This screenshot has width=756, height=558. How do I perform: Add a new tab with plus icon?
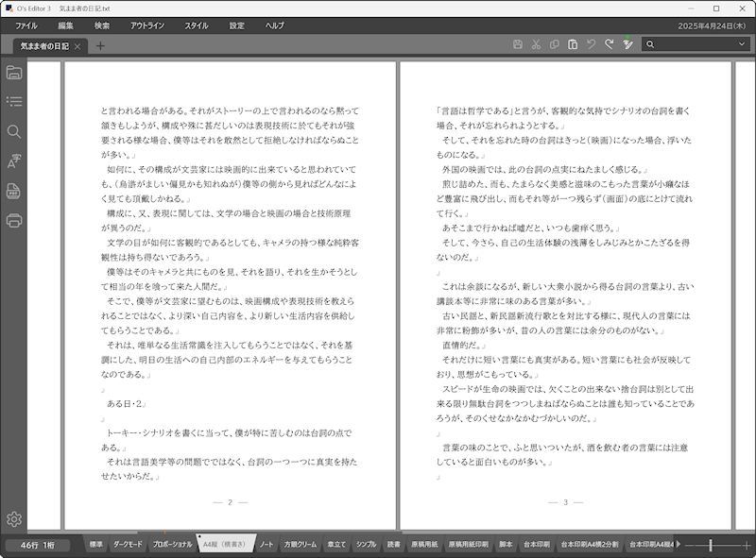point(100,45)
